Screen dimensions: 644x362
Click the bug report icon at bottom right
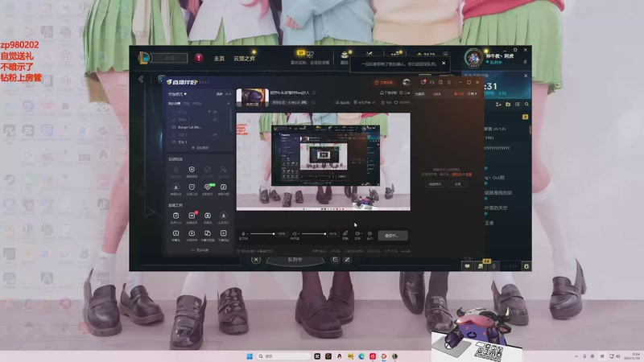526,266
